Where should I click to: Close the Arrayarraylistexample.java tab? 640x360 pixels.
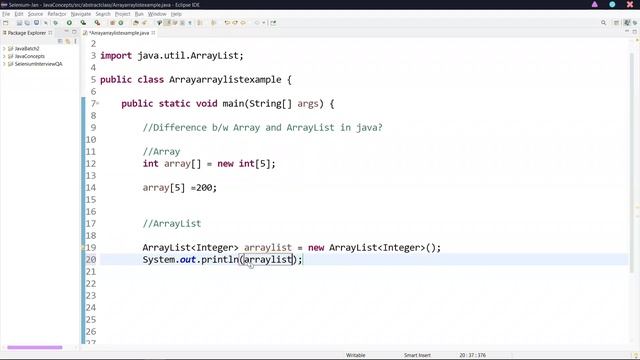(153, 33)
